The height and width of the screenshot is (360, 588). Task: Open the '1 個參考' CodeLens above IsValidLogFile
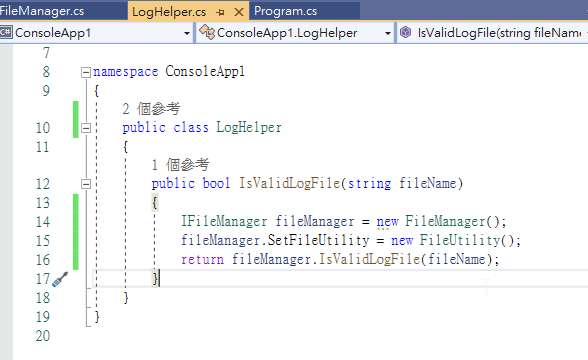(180, 165)
